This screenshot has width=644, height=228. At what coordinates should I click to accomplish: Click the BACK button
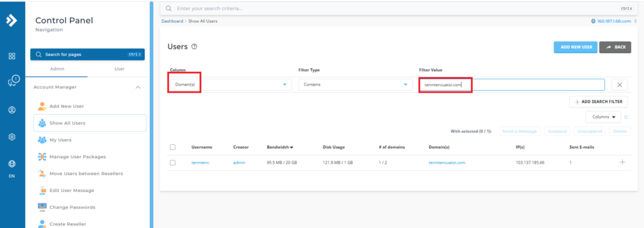pos(615,47)
